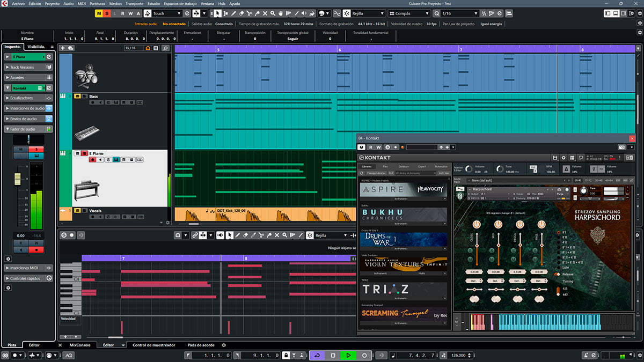This screenshot has width=644, height=362.
Task: Click the Record button in transport bar
Action: [x=364, y=355]
